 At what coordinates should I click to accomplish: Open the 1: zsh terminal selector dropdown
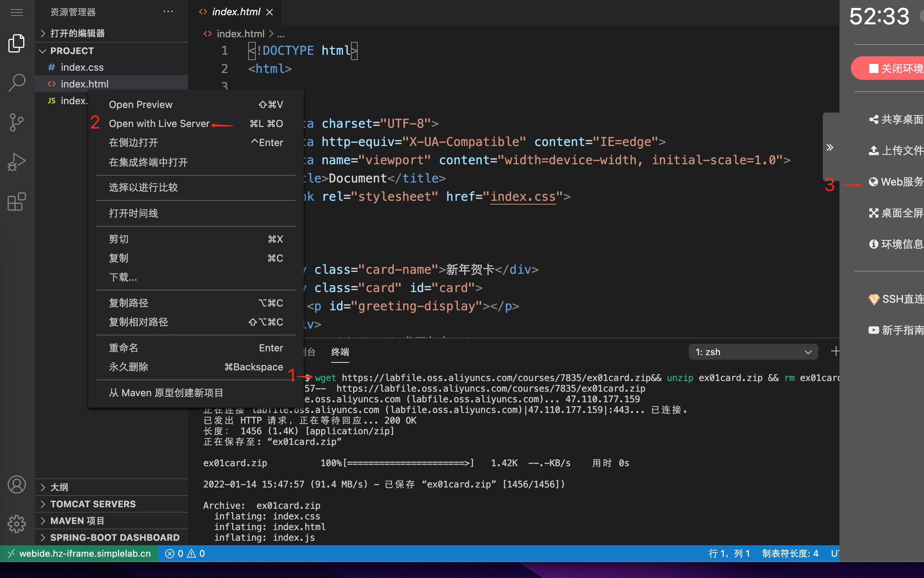(753, 352)
